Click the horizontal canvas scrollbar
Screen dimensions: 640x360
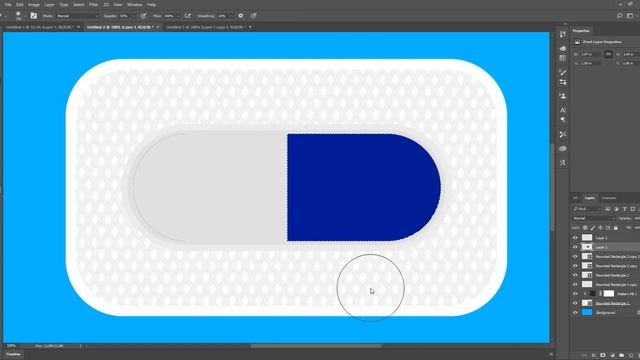pyautogui.click(x=316, y=346)
